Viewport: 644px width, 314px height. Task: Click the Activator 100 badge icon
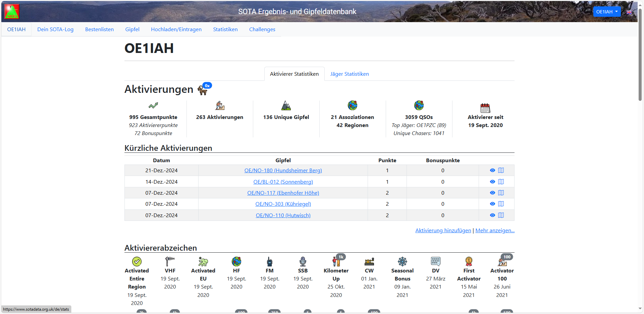[502, 261]
